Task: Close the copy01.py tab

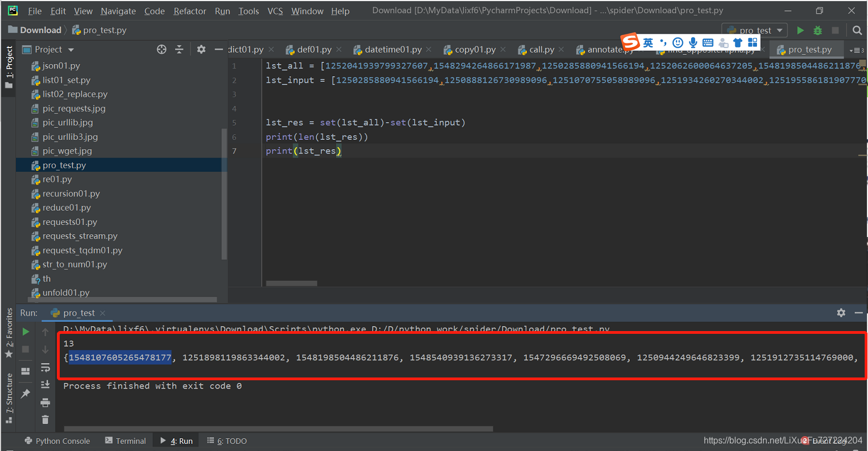Action: 503,50
